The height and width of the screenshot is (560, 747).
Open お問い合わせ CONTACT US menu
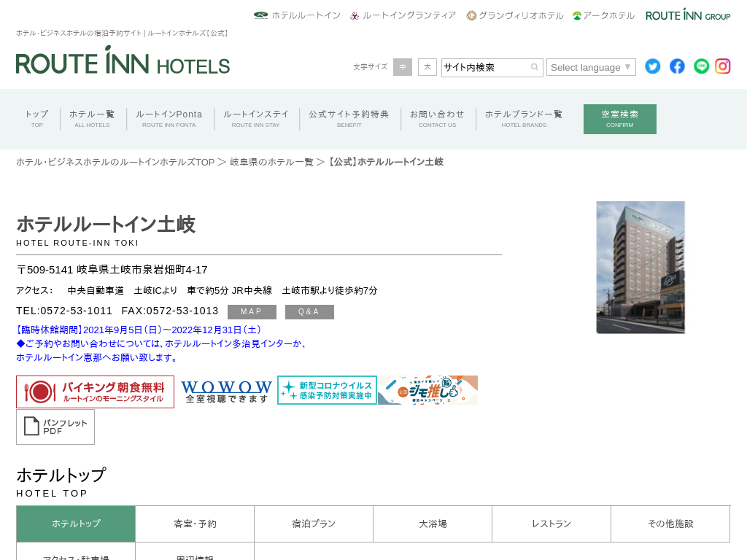pos(438,119)
